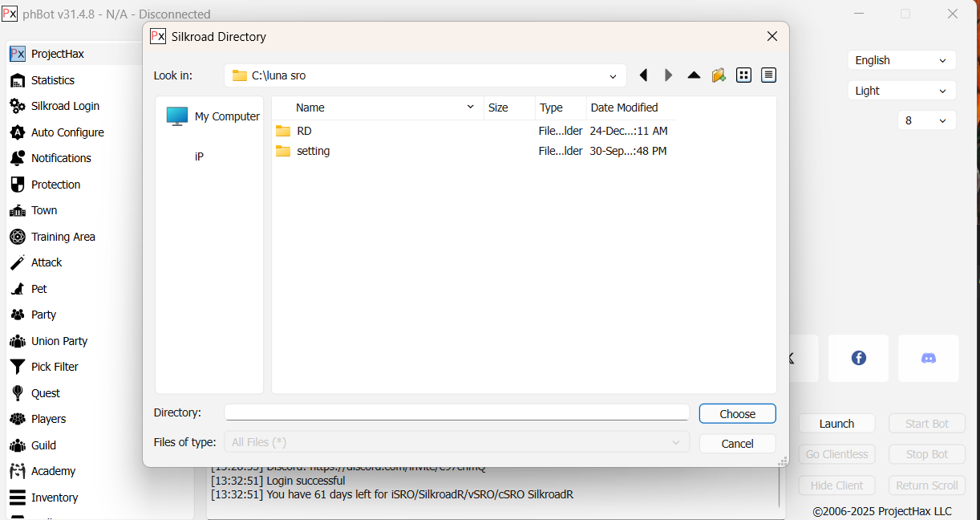Navigate to the parent directory arrow
980x520 pixels.
(694, 75)
